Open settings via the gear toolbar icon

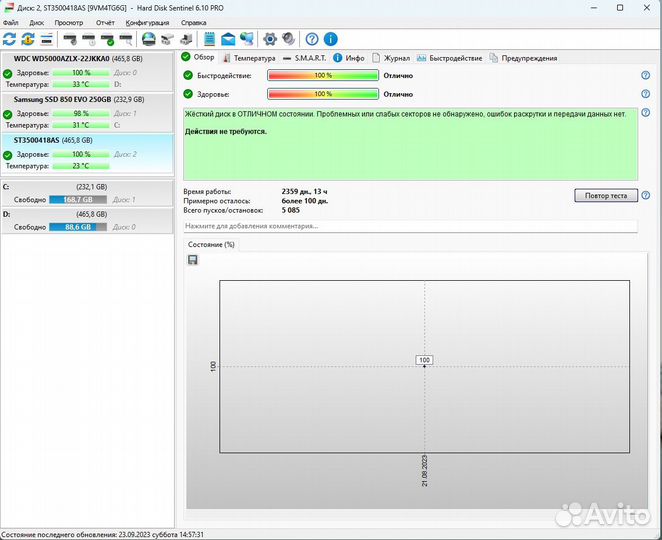[x=269, y=39]
